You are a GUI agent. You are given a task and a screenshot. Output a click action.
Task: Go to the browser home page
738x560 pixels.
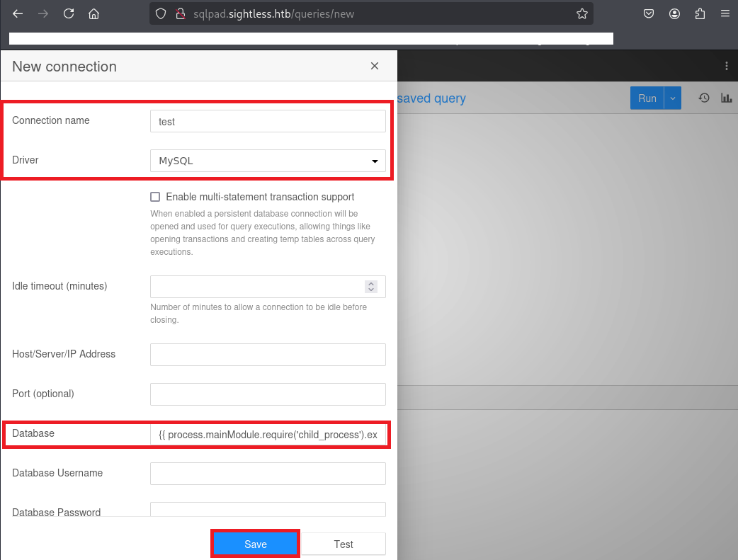tap(93, 13)
